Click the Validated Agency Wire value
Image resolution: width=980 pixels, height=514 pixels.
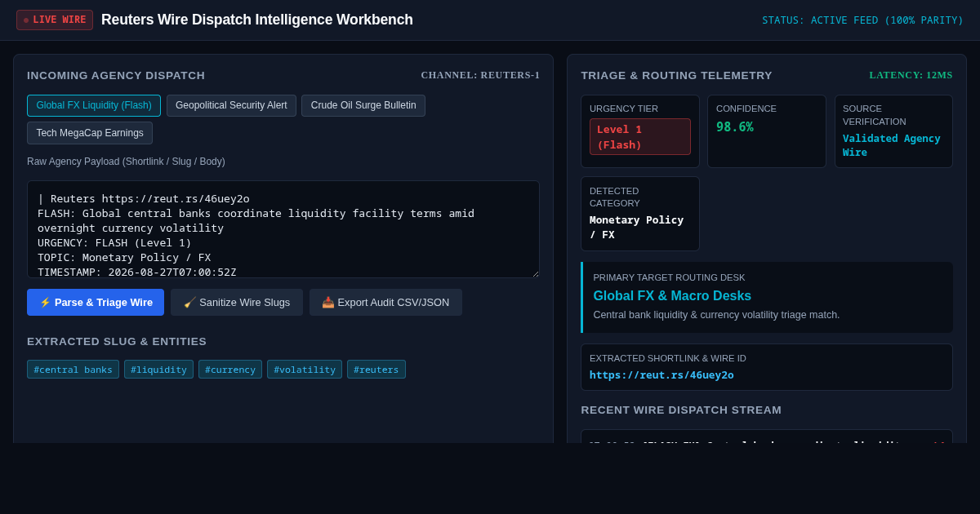pyautogui.click(x=892, y=145)
